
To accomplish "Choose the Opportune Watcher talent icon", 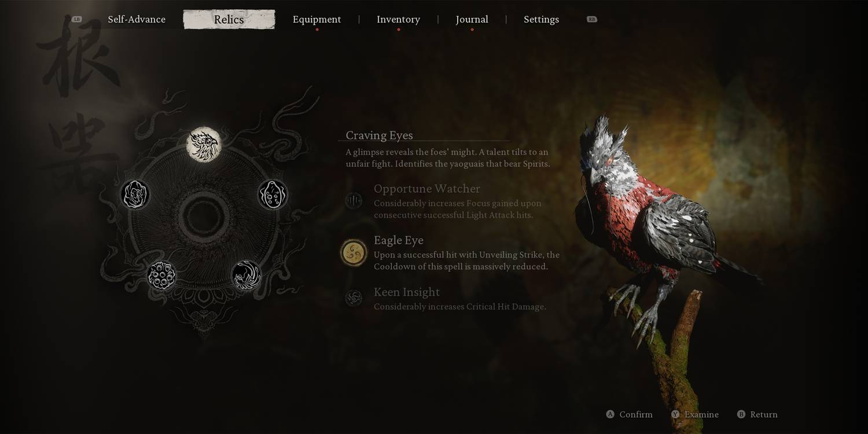I will point(354,201).
